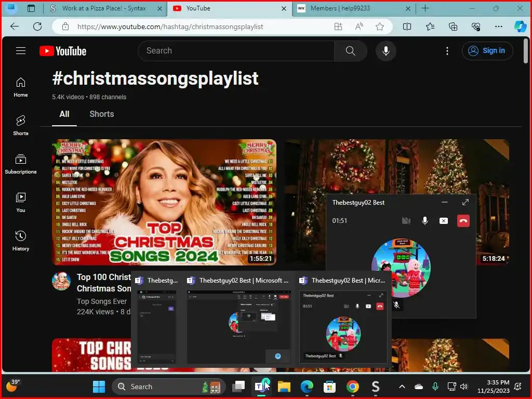The image size is (532, 399).
Task: Open the Copilot sidebar icon
Action: tap(520, 26)
